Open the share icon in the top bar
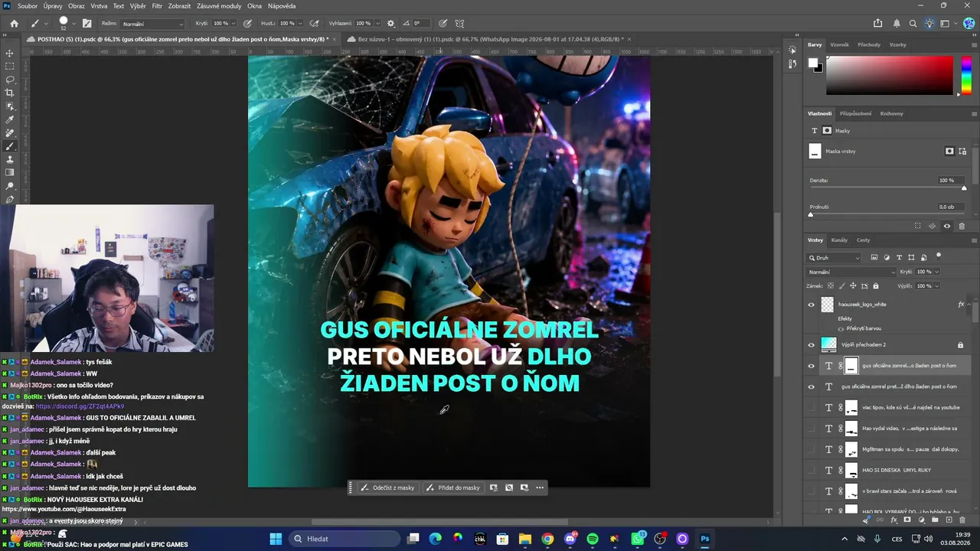 tap(878, 24)
